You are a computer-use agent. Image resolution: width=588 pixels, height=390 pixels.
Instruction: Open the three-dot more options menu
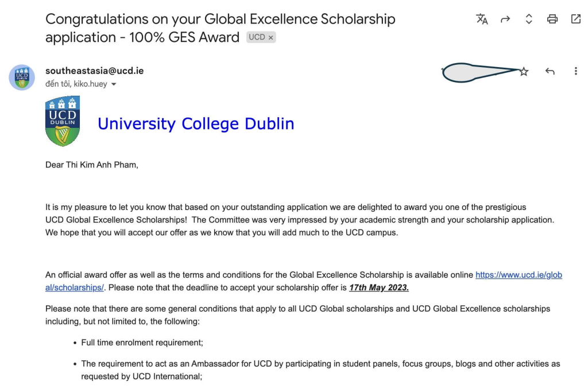pos(575,71)
